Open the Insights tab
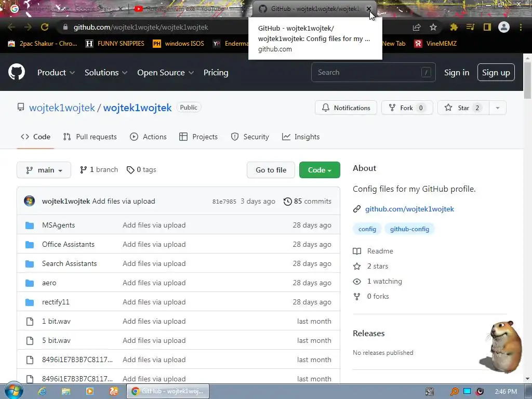Image resolution: width=532 pixels, height=399 pixels. click(301, 137)
